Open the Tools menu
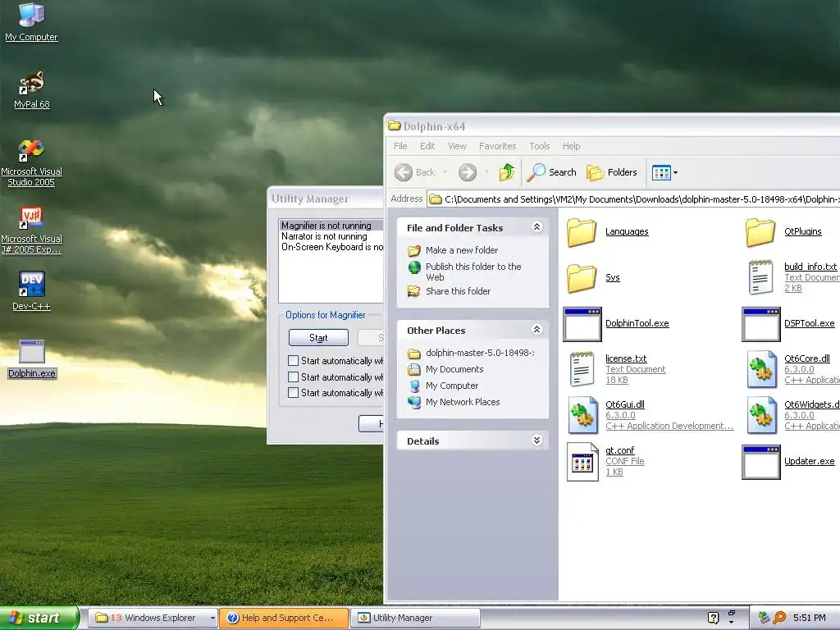This screenshot has width=840, height=630. [x=540, y=146]
